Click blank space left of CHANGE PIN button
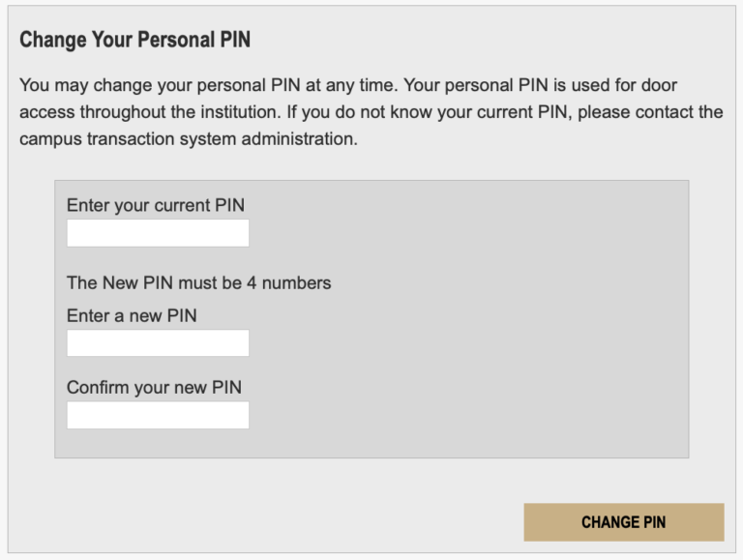Viewport: 743px width, 560px height. (290, 522)
